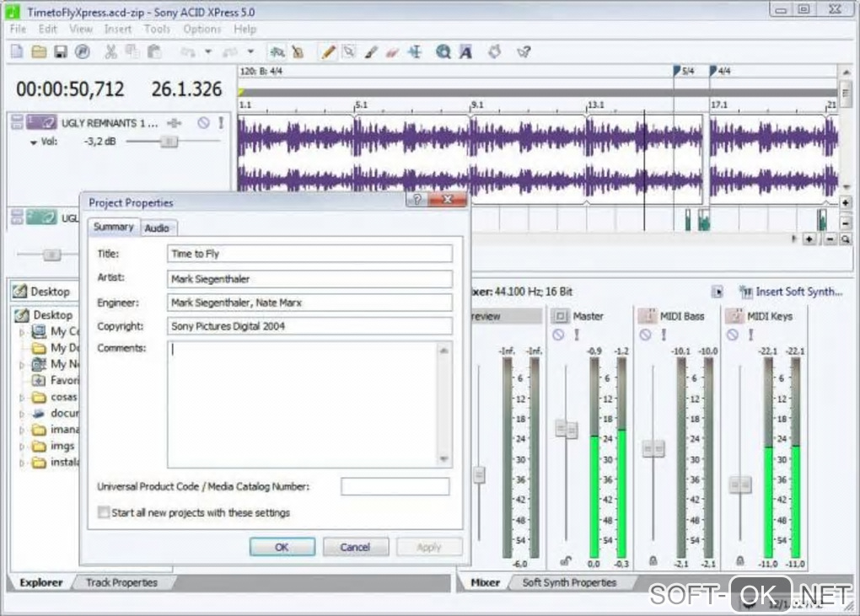The height and width of the screenshot is (616, 860).
Task: Open a file with the folder icon
Action: (39, 52)
